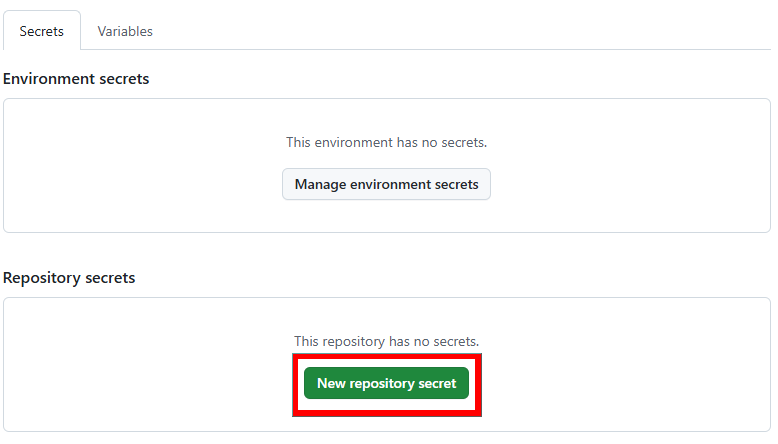Open the Variables section
This screenshot has width=778, height=444.
point(125,31)
